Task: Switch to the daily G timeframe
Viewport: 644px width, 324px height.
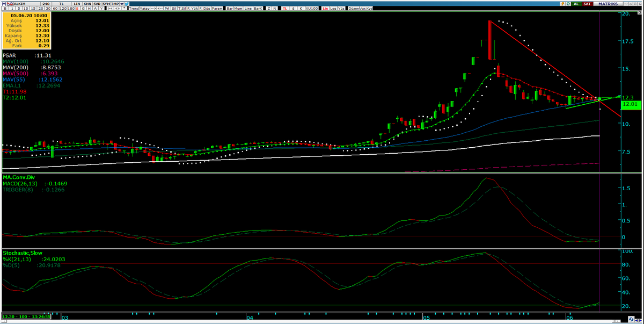Action: 83,9
